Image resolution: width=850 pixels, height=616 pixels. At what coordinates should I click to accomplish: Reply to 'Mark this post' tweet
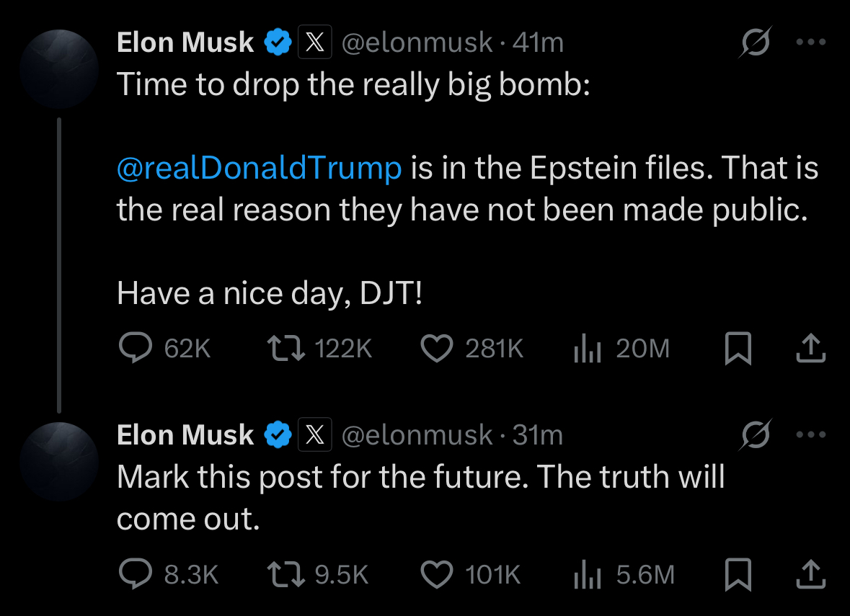[x=134, y=574]
